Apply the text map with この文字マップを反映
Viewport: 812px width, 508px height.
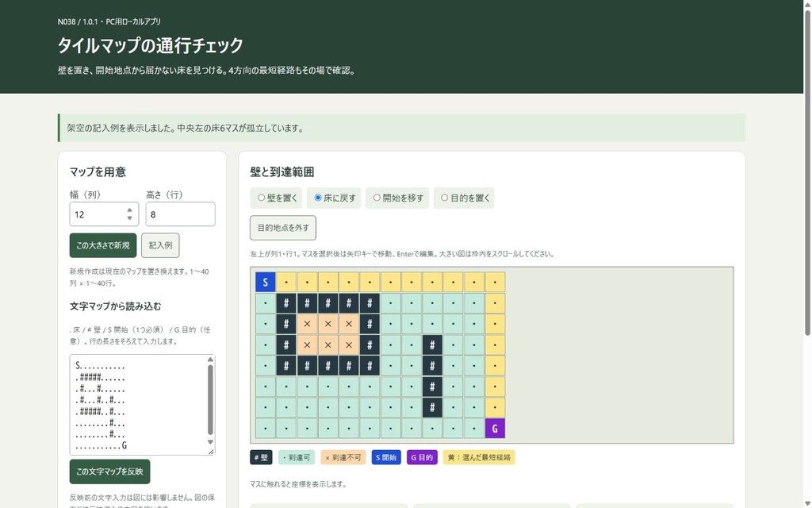point(109,471)
